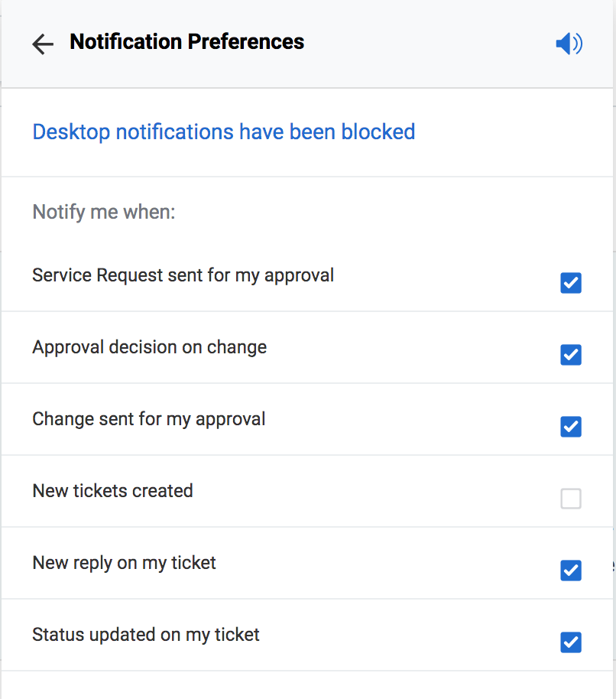This screenshot has height=699, width=616.
Task: Select the 'Approval decision on change' text
Action: 149,347
